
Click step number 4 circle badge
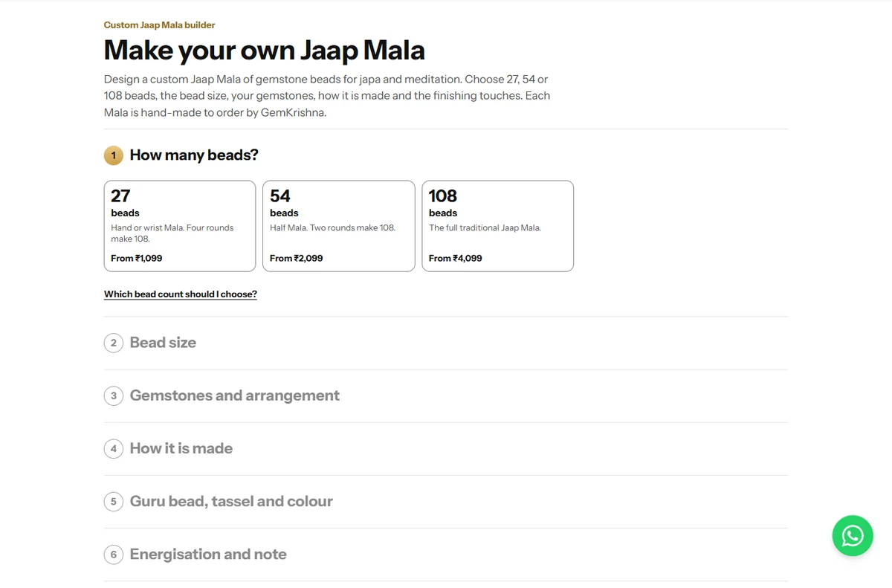(114, 448)
